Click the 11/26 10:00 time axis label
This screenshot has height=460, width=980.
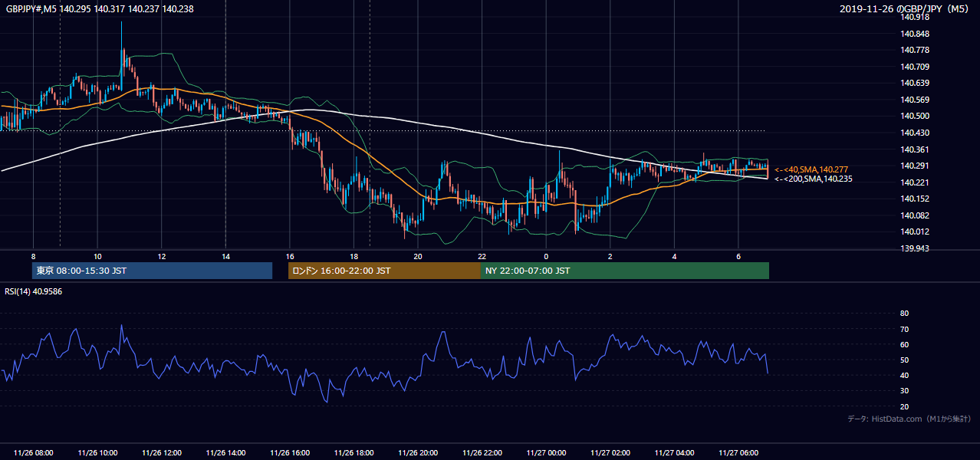[x=97, y=453]
